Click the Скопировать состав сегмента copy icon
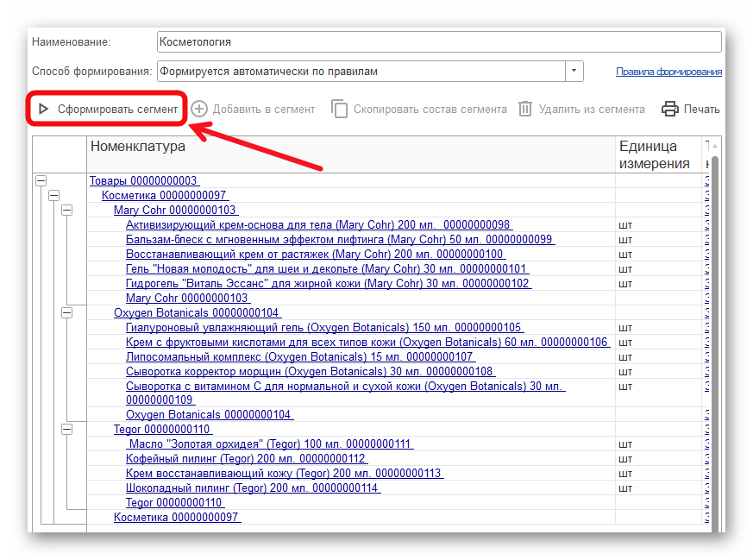This screenshot has width=753, height=560. coord(340,110)
